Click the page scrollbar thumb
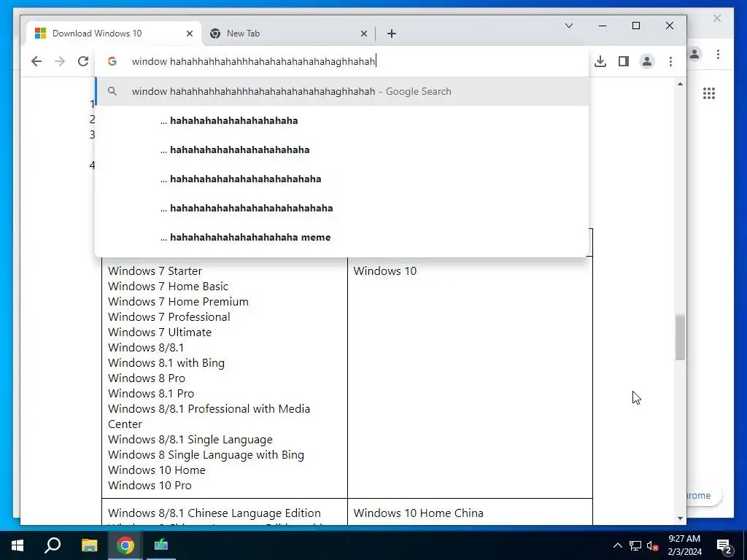 (x=680, y=337)
